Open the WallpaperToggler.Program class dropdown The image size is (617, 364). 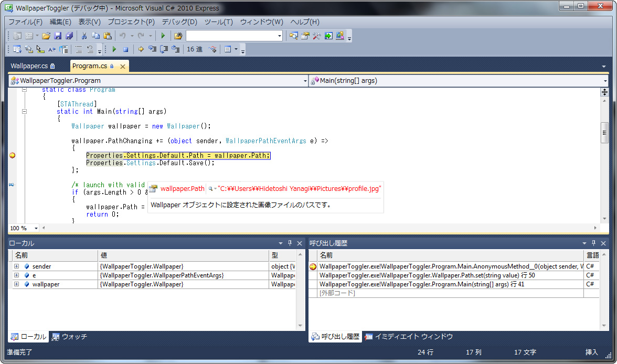coord(305,81)
